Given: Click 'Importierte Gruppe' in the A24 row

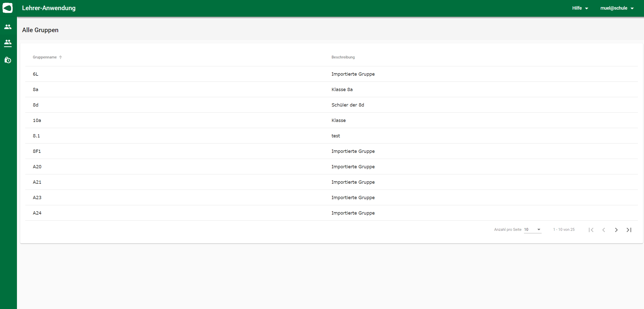Looking at the screenshot, I should point(353,213).
